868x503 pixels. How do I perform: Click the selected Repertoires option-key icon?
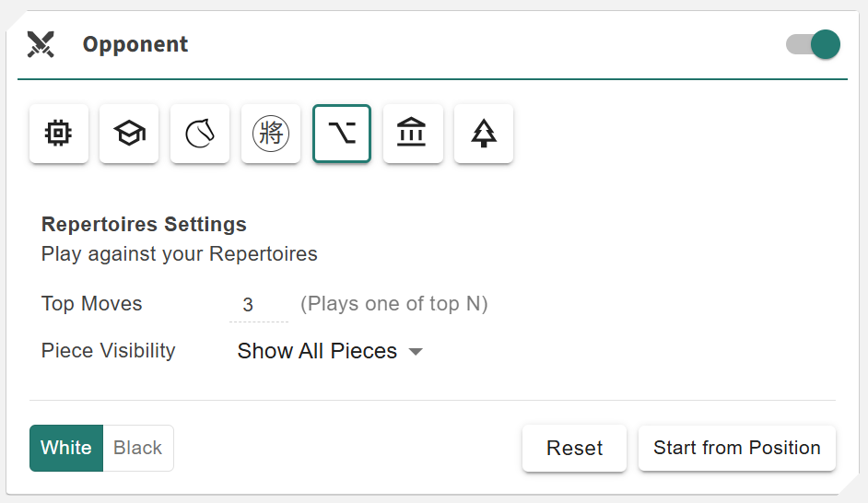[342, 134]
